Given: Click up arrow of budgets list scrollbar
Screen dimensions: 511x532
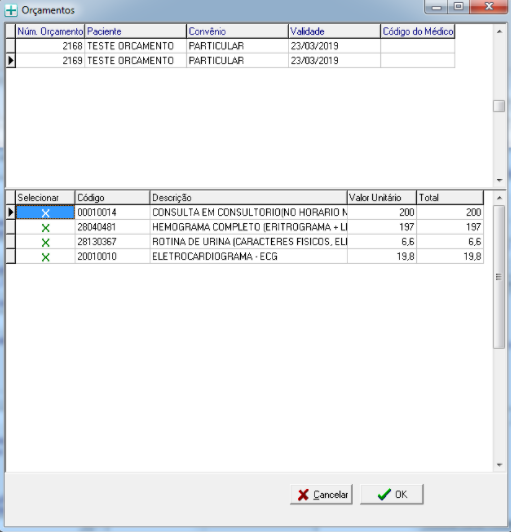Looking at the screenshot, I should coord(499,32).
